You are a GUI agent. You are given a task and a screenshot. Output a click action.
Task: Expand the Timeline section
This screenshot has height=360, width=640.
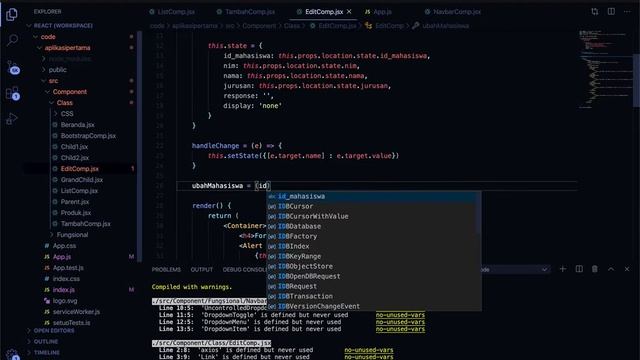47,352
